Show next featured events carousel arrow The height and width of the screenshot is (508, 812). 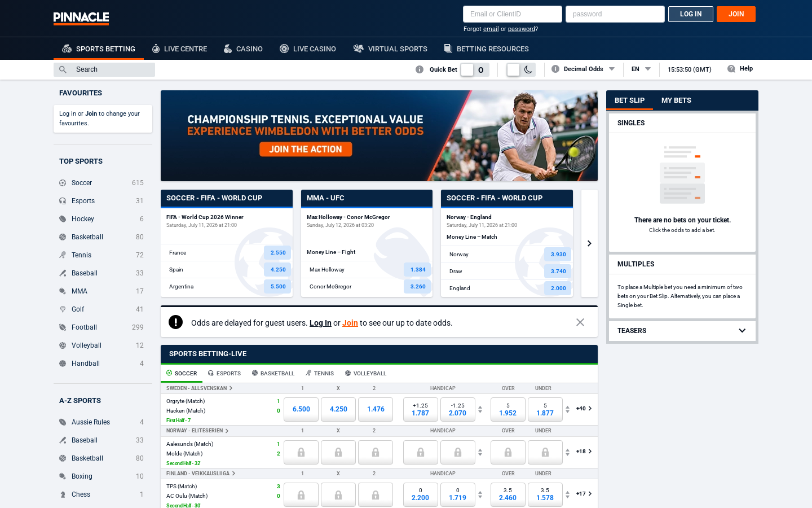click(x=589, y=243)
